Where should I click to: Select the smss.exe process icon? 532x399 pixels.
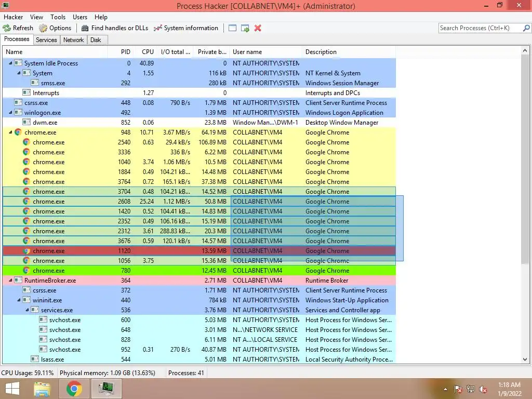[x=35, y=83]
